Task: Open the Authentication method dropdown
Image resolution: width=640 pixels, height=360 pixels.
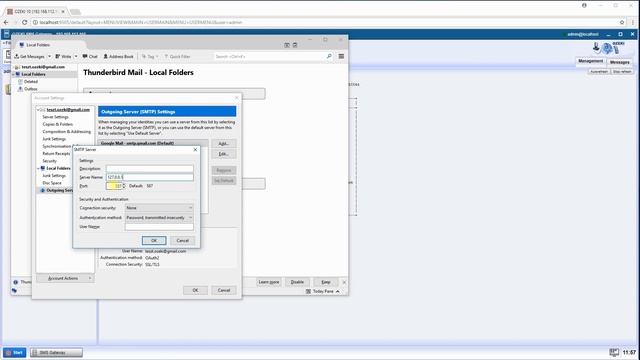Action: pyautogui.click(x=159, y=218)
